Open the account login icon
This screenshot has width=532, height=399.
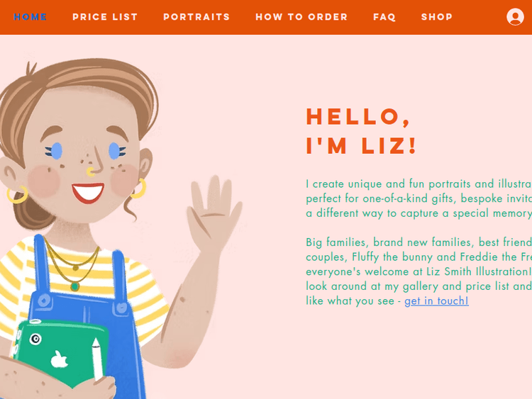(x=515, y=17)
